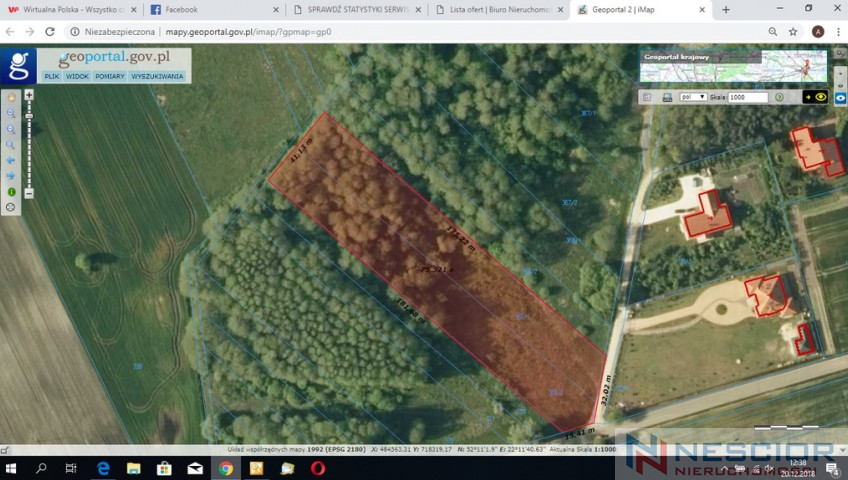The image size is (848, 480).
Task: Launch Opera browser from taskbar
Action: 318,468
